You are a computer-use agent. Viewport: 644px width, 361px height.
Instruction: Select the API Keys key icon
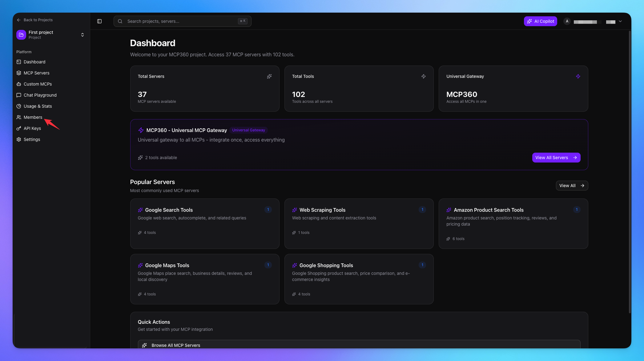point(19,128)
